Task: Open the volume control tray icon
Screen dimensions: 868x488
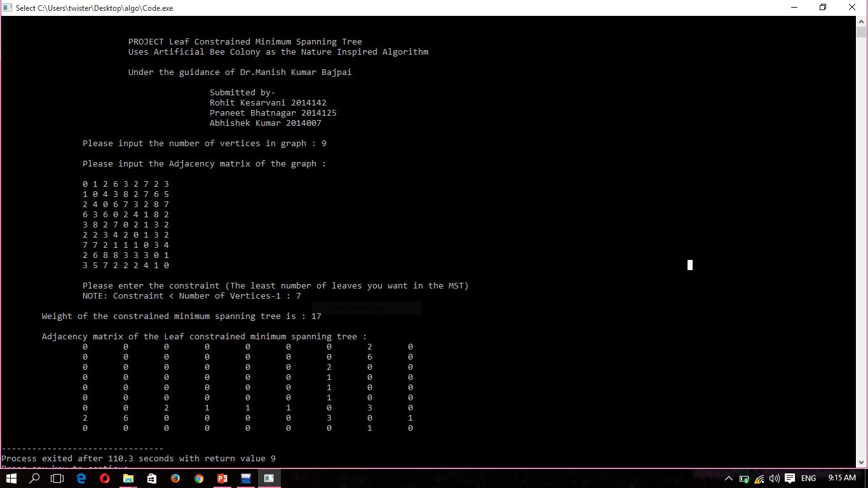Action: 774,478
